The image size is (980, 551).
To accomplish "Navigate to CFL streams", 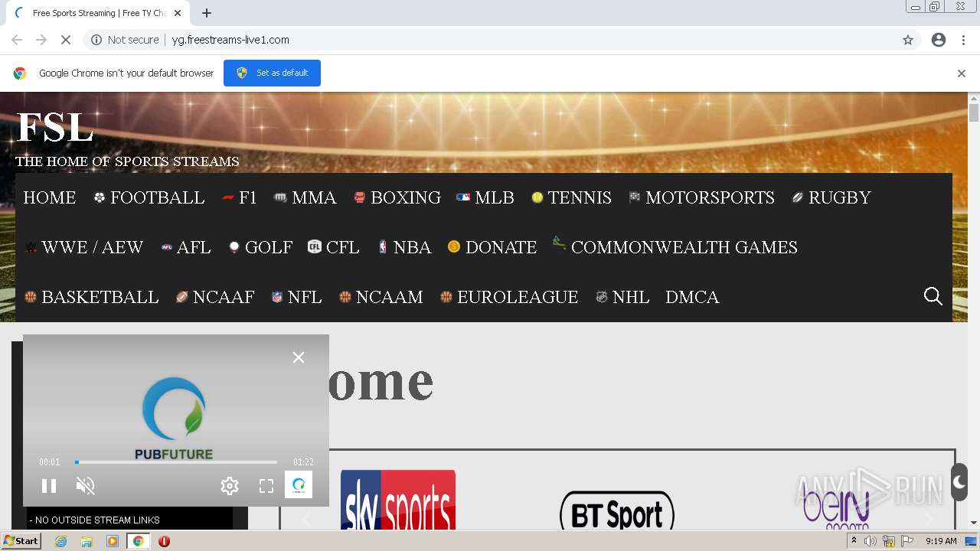I will [x=334, y=247].
